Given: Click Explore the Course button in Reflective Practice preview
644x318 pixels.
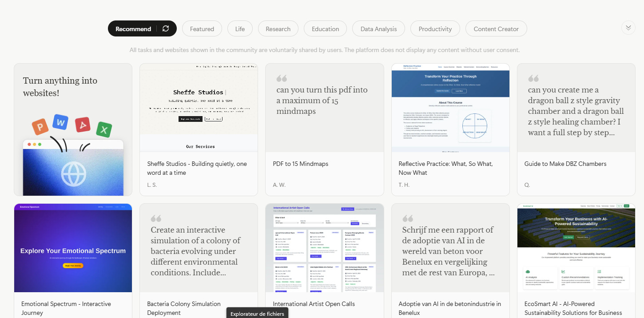Looking at the screenshot, I should pyautogui.click(x=442, y=91).
